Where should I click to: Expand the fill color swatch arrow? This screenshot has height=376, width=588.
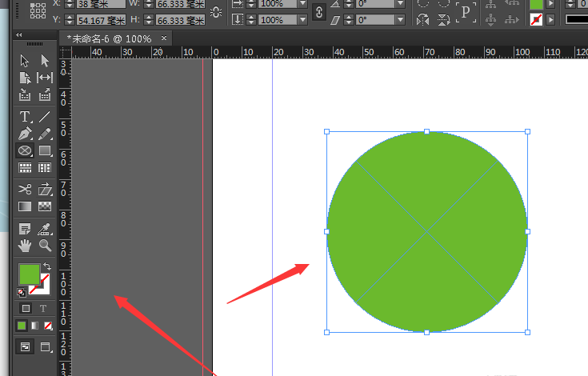tap(550, 4)
